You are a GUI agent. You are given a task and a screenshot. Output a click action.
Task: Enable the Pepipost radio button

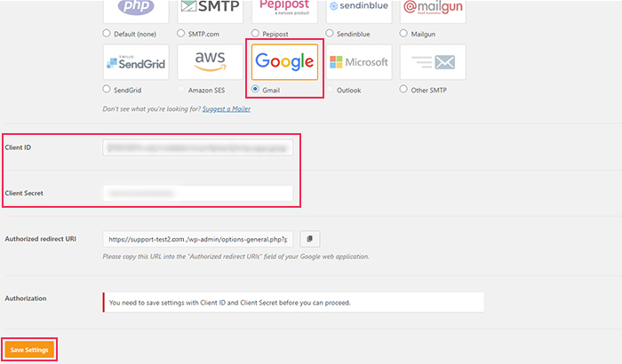(x=255, y=34)
